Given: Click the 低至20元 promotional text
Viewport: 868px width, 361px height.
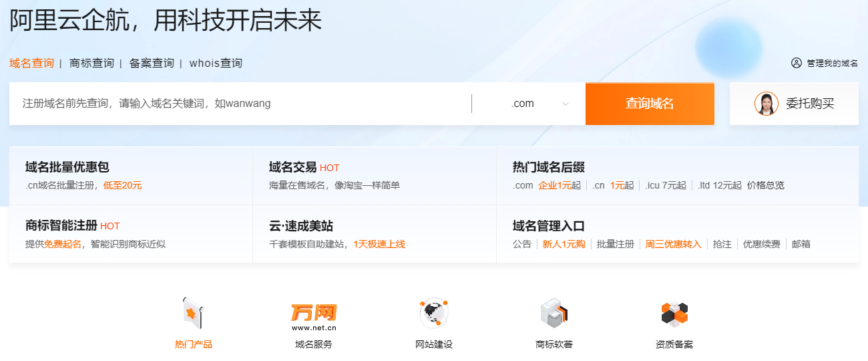Looking at the screenshot, I should tap(123, 185).
